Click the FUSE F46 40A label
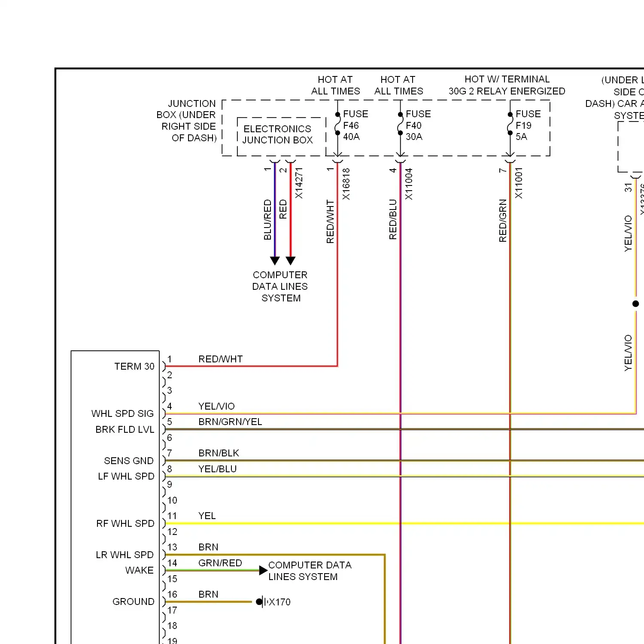The height and width of the screenshot is (644, 644). click(355, 125)
